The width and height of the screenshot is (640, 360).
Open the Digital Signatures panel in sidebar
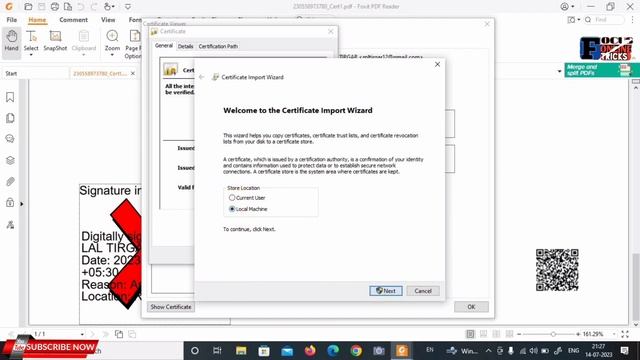tap(10, 224)
